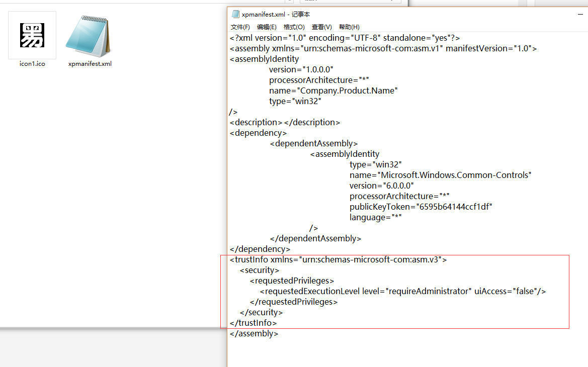
Task: Click the Notepad icon in the title bar
Action: click(x=235, y=14)
